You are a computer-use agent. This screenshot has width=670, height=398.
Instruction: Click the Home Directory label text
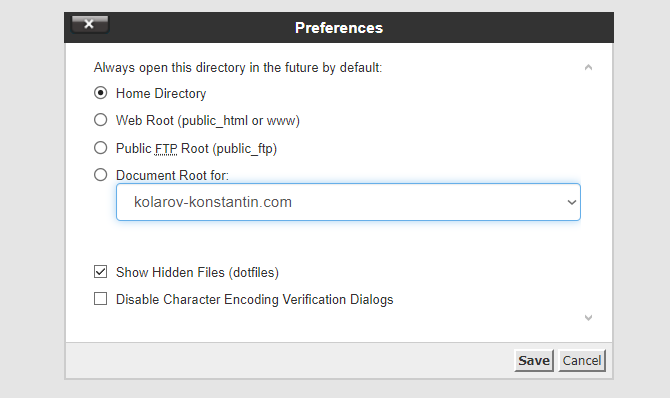pos(161,93)
